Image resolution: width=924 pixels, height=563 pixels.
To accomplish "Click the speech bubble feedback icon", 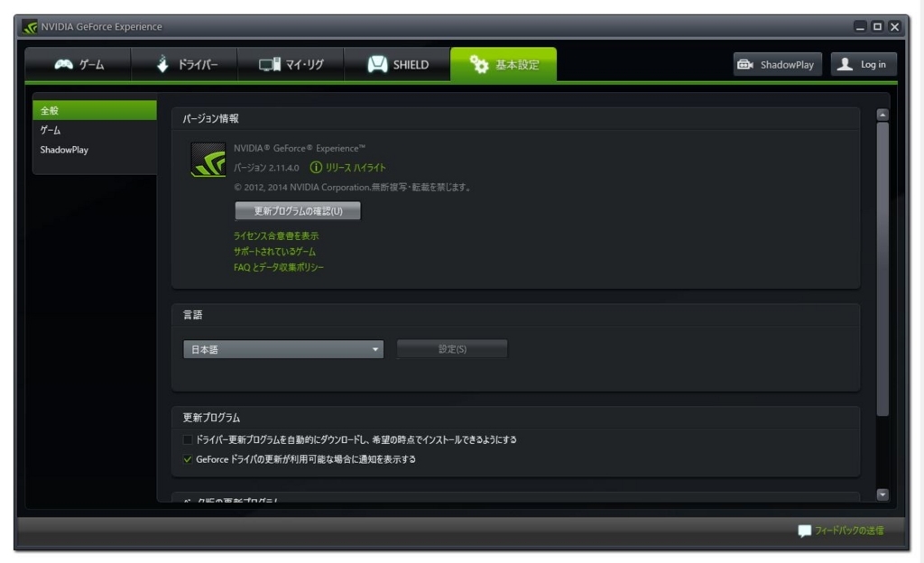I will (804, 531).
